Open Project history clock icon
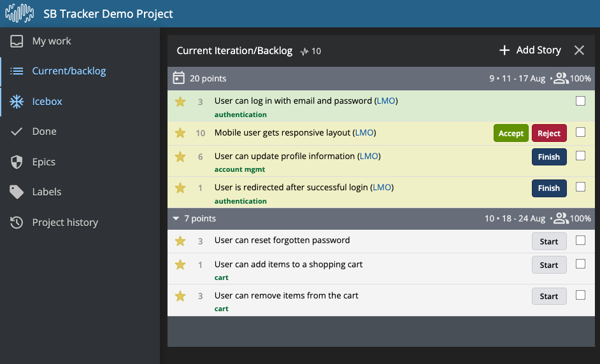Image resolution: width=600 pixels, height=364 pixels. point(17,223)
